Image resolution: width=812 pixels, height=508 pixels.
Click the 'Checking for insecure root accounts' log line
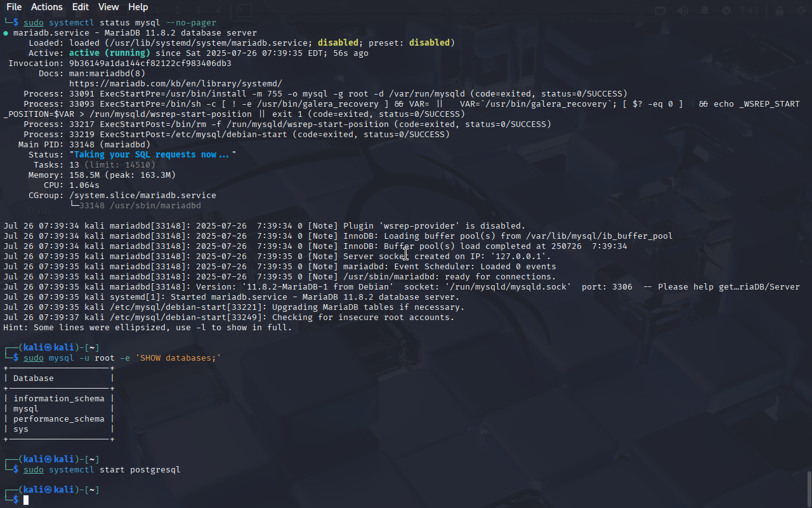pos(229,317)
